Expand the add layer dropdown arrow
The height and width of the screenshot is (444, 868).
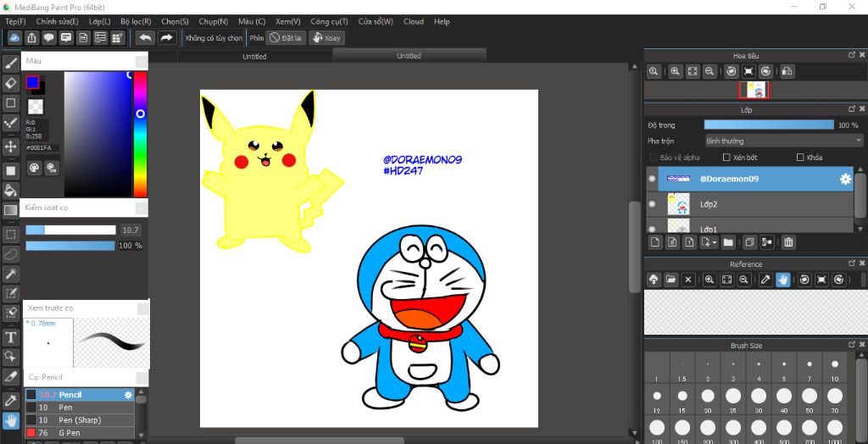click(x=715, y=243)
